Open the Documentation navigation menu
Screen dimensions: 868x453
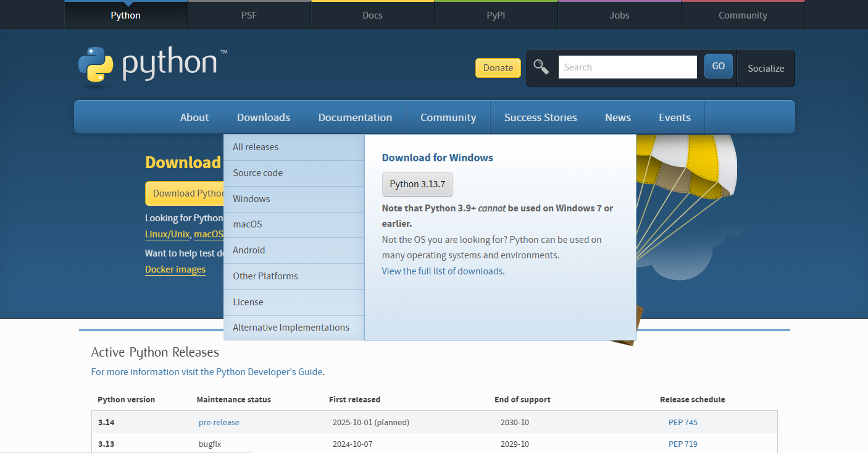tap(355, 117)
